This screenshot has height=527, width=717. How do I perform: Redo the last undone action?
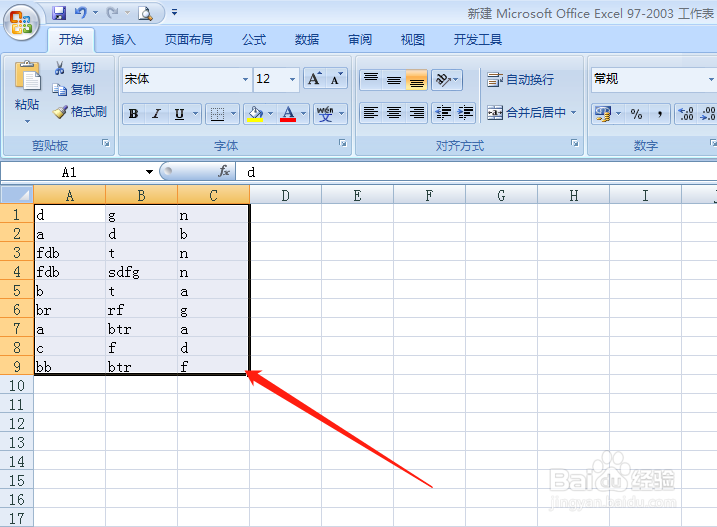112,13
